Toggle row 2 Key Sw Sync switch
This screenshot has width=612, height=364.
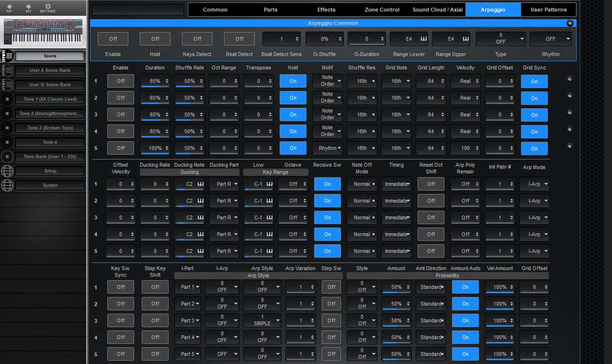pyautogui.click(x=121, y=304)
